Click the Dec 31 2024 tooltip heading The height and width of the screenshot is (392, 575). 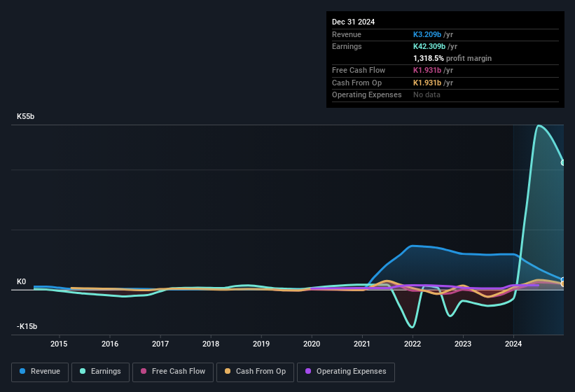tap(353, 22)
